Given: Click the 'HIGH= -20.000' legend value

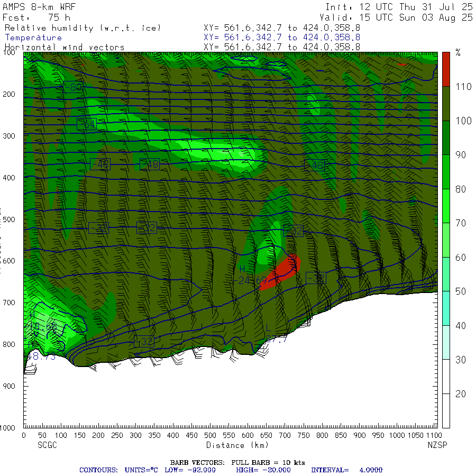Looking at the screenshot, I should click(x=263, y=470).
